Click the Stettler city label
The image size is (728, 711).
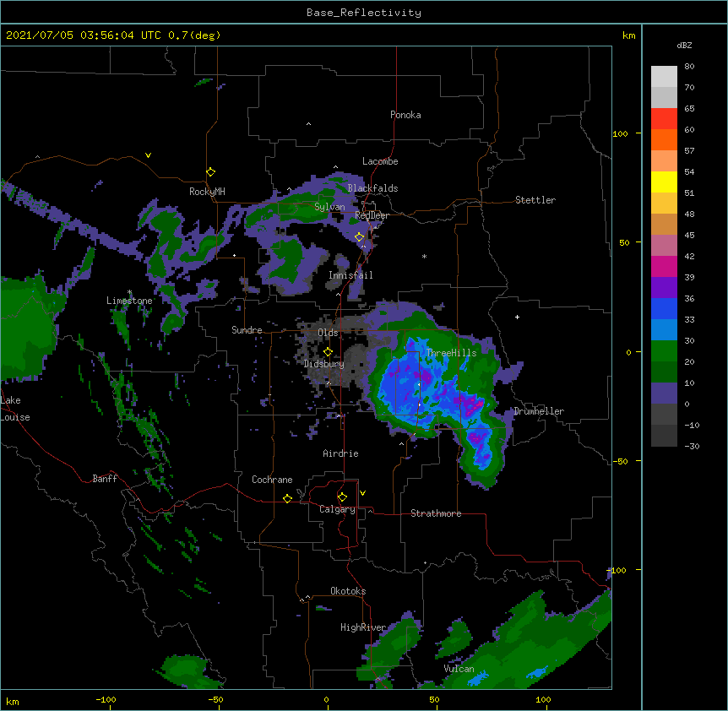[535, 200]
